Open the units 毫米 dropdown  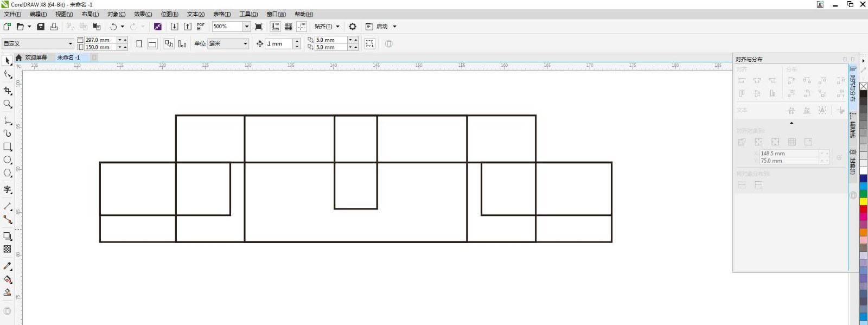point(245,43)
